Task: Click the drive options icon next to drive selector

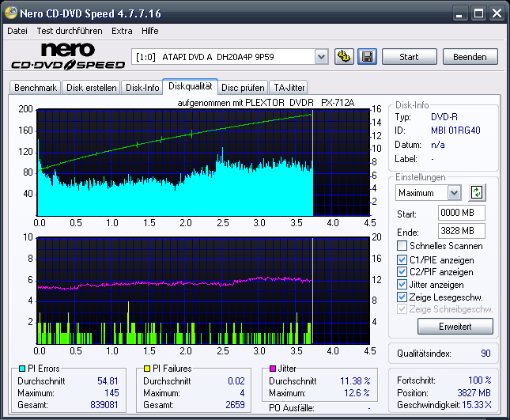Action: 344,57
